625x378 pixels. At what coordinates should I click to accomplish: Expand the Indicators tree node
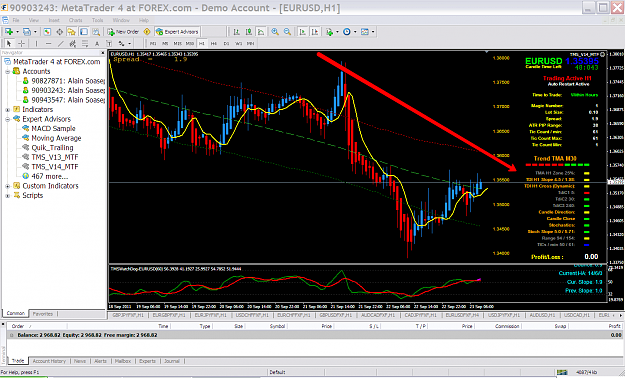click(x=8, y=109)
